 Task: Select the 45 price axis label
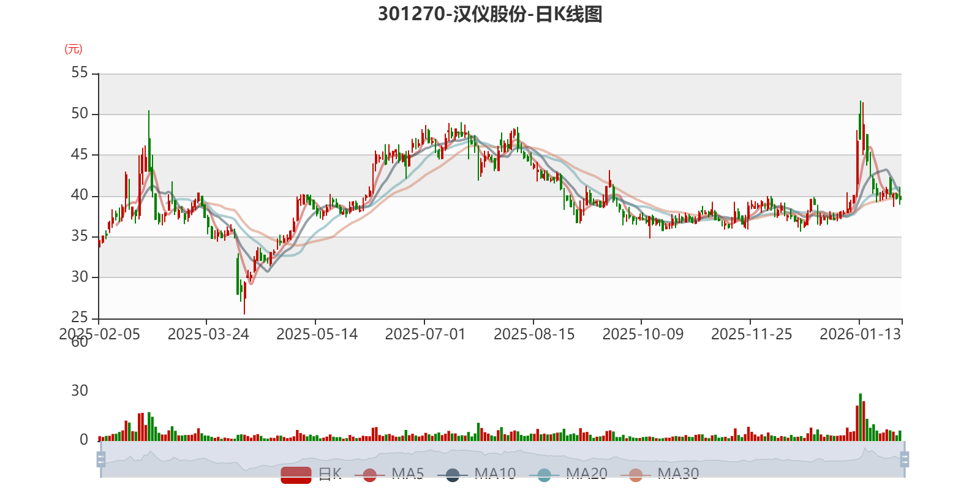click(80, 154)
